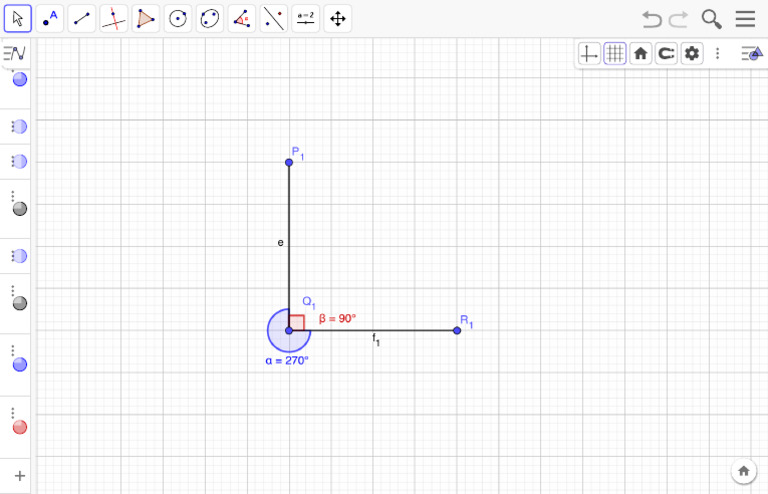Toggle point capturing magnet icon
This screenshot has height=494, width=768.
click(x=666, y=53)
